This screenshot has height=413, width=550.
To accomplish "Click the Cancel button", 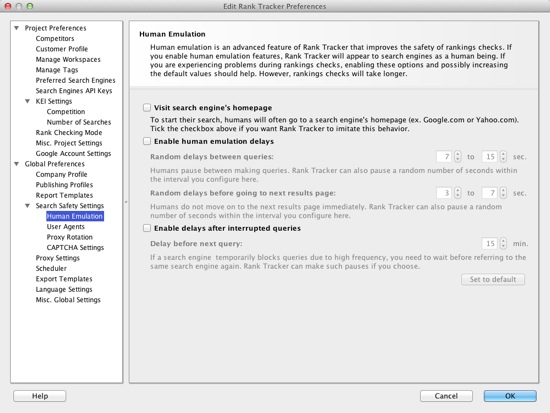I will click(446, 396).
